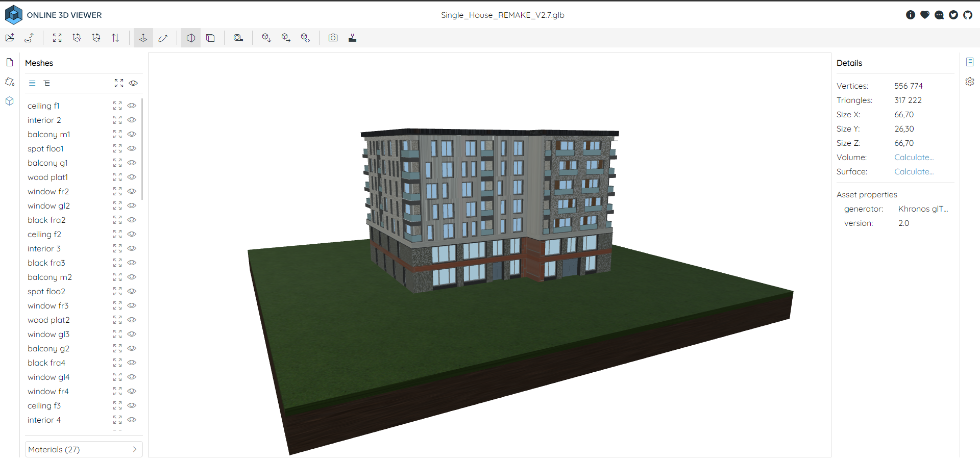Select the Fit model to window tool
This screenshot has height=462, width=980.
point(57,38)
